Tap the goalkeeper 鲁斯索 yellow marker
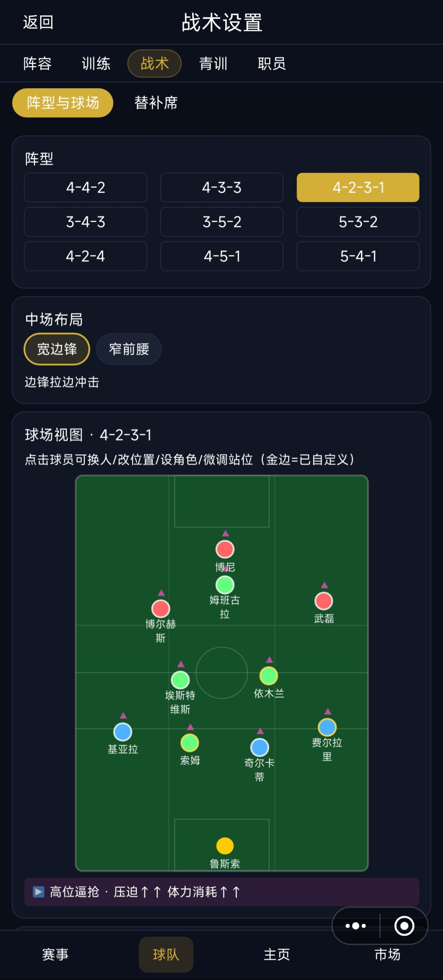443x980 pixels. pyautogui.click(x=225, y=845)
